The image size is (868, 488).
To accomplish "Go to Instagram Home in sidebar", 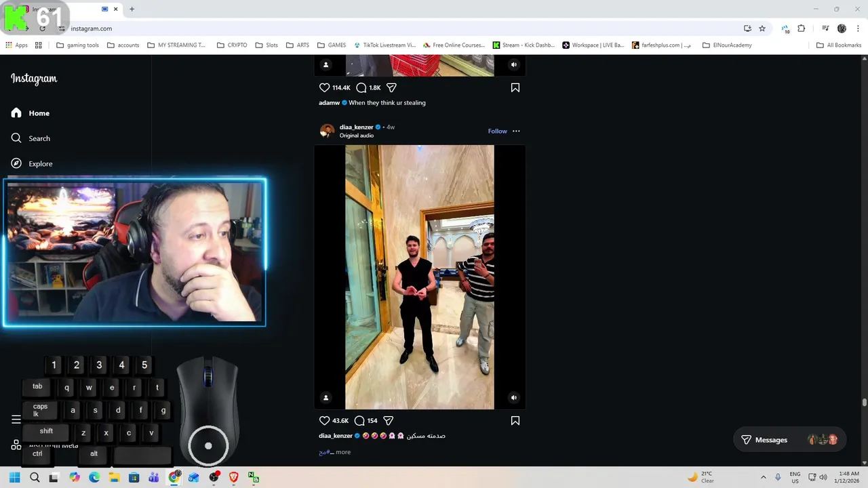I will coord(31,113).
